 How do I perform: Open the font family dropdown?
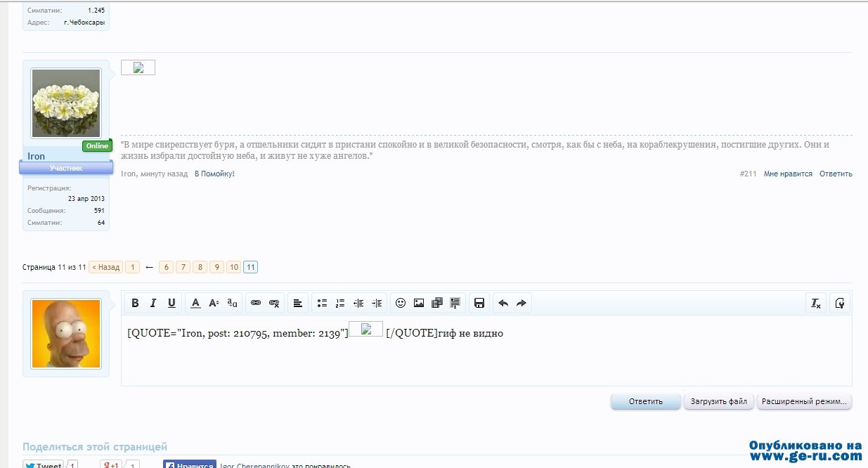tap(233, 303)
